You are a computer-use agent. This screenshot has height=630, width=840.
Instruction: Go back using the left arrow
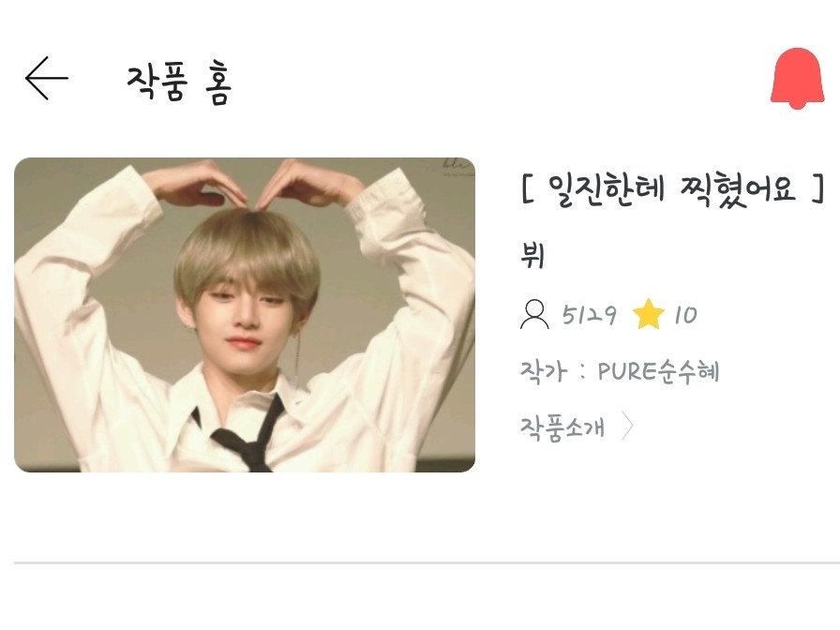click(47, 78)
